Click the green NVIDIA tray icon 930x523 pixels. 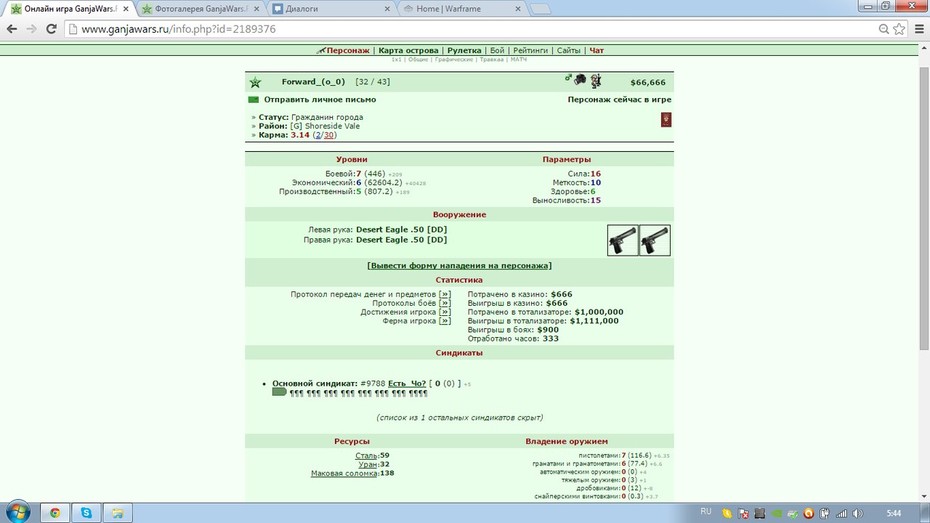coord(776,514)
